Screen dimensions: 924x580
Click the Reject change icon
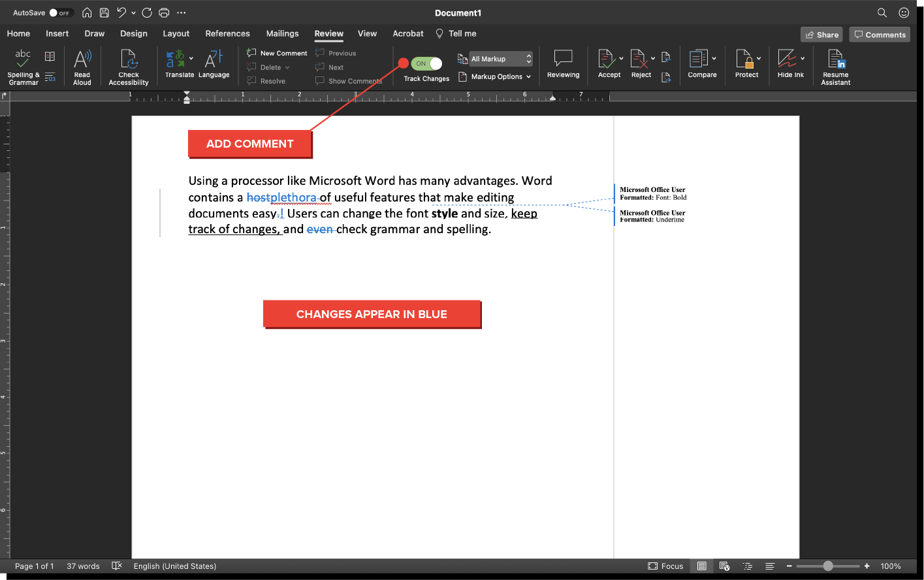[x=638, y=59]
